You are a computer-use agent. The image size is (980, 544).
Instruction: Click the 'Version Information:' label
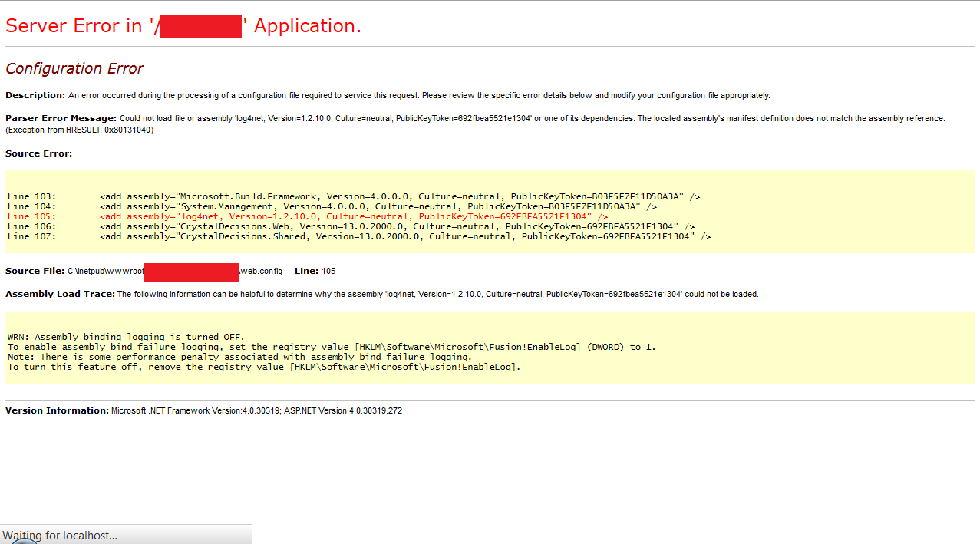click(x=57, y=410)
